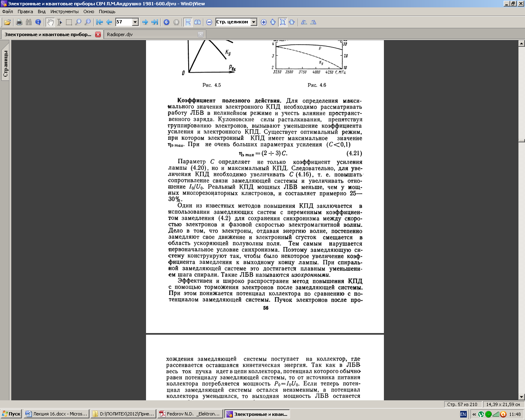Click the Open file folder icon
This screenshot has height=420, width=525.
point(7,22)
